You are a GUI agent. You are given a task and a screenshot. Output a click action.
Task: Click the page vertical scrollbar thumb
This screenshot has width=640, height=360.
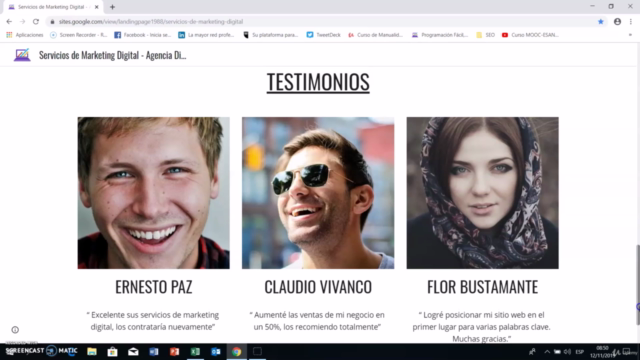pos(637,284)
